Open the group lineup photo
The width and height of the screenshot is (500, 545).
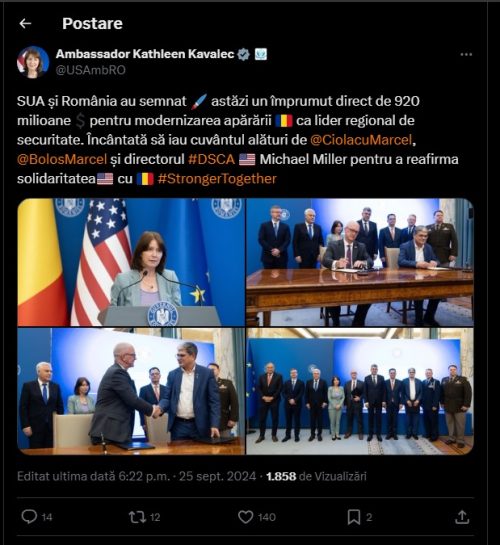[x=360, y=391]
